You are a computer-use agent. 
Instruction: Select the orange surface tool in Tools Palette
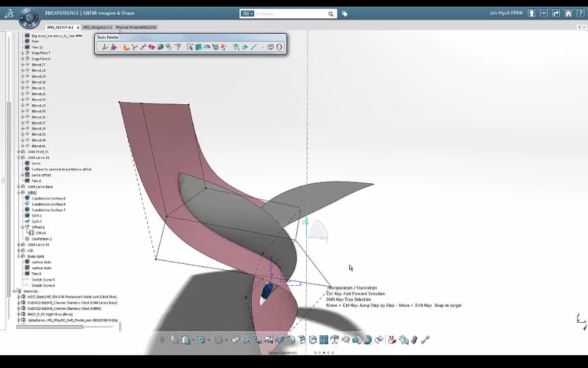click(x=126, y=47)
